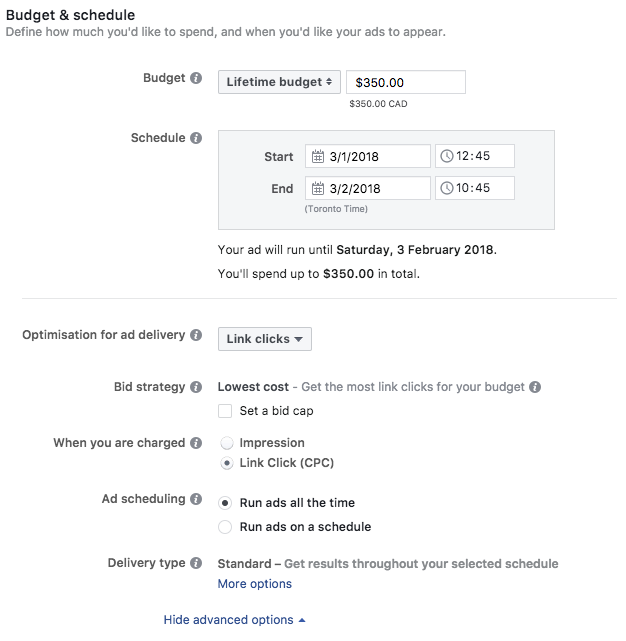Screen dimensions: 626x641
Task: Open the Link clicks optimisation dropdown
Action: 264,339
